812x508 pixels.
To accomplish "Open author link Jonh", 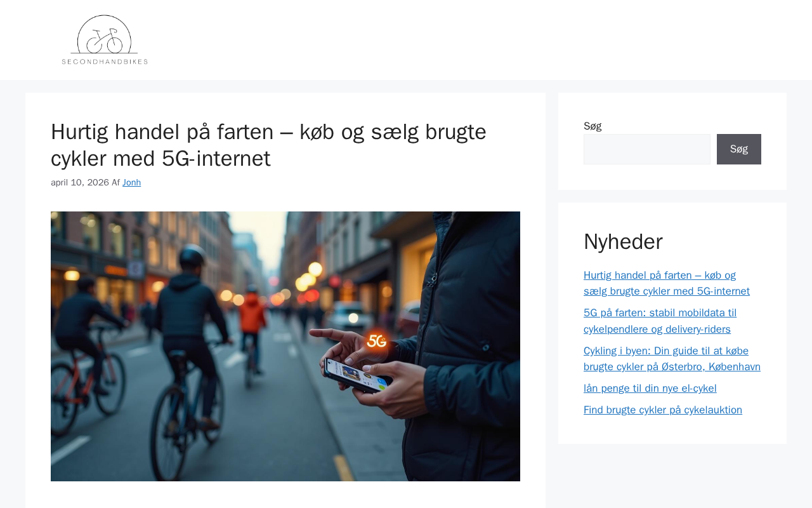I will [x=131, y=182].
